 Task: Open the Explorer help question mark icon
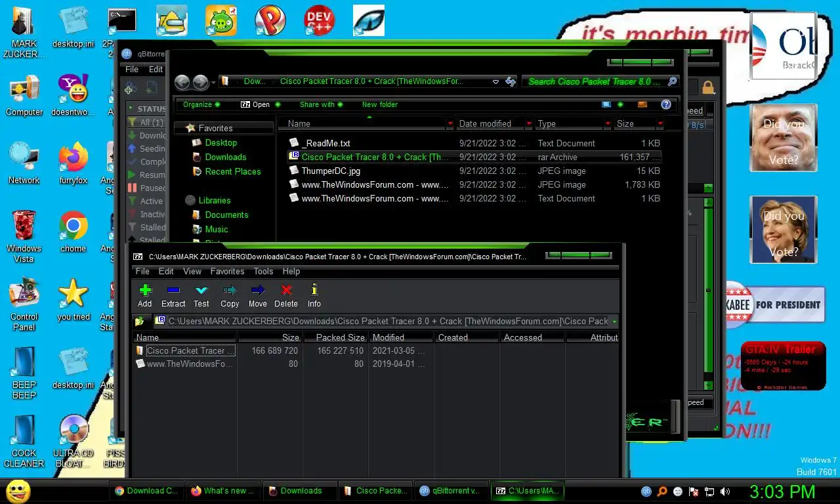[x=666, y=104]
